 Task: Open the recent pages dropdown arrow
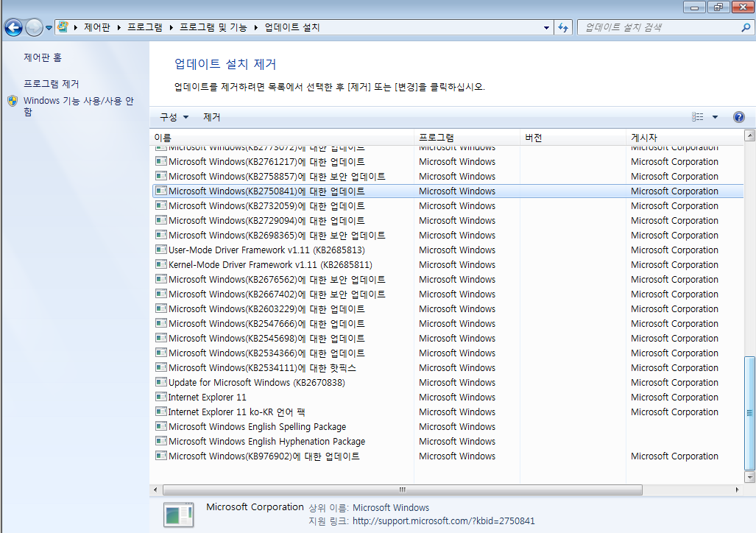pyautogui.click(x=49, y=28)
